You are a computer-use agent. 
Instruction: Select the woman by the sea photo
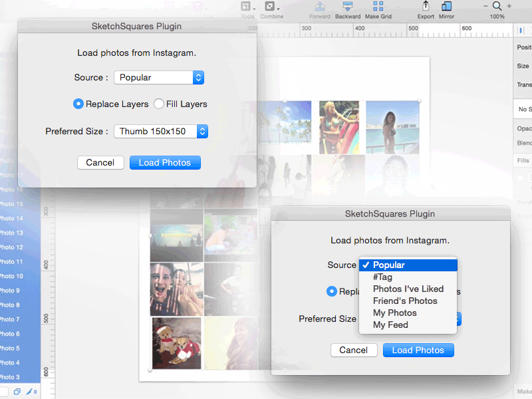pyautogui.click(x=392, y=127)
